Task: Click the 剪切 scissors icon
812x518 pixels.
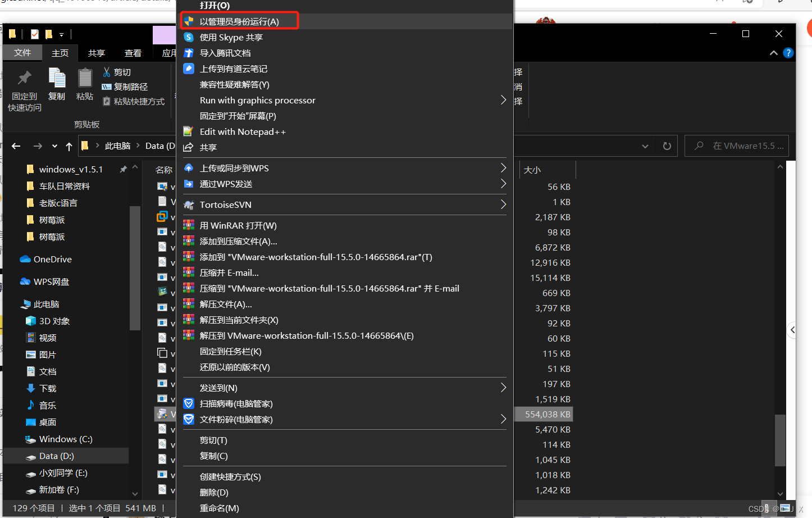Action: [107, 72]
